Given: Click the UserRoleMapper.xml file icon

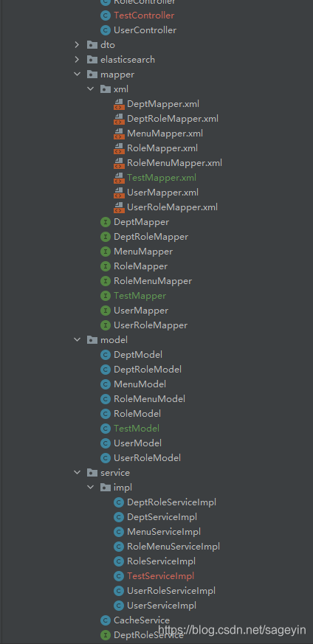Looking at the screenshot, I should (x=119, y=207).
